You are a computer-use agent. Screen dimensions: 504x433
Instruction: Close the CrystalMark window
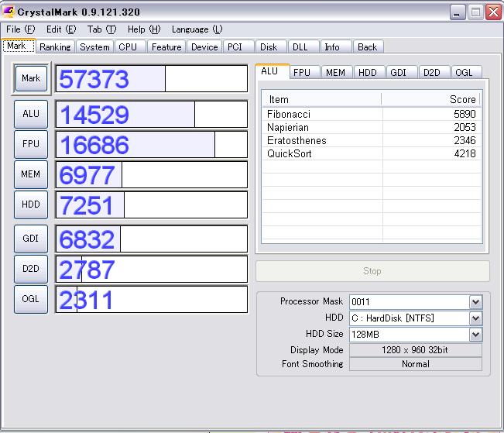pyautogui.click(x=493, y=12)
